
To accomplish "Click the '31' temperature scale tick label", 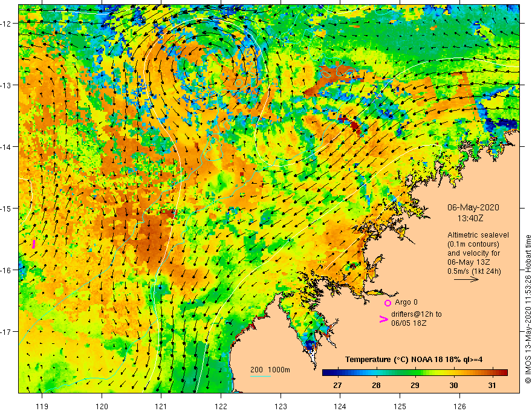I will pyautogui.click(x=492, y=385).
